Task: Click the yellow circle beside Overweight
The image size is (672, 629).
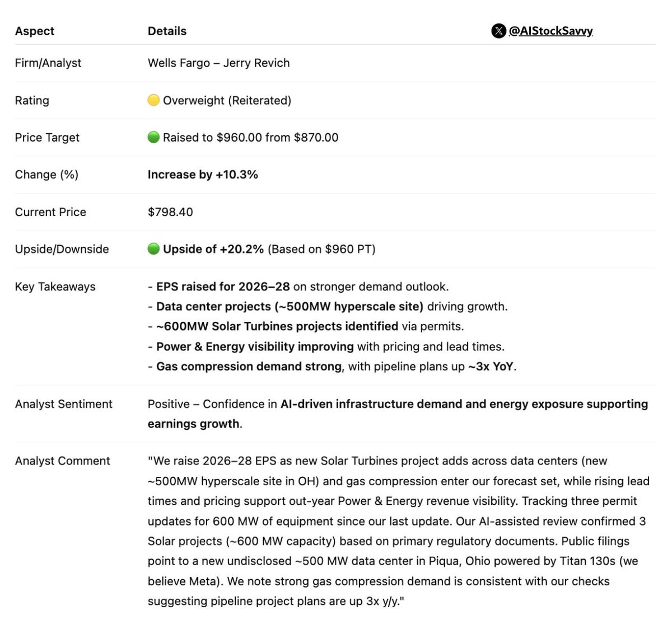Action: click(153, 100)
